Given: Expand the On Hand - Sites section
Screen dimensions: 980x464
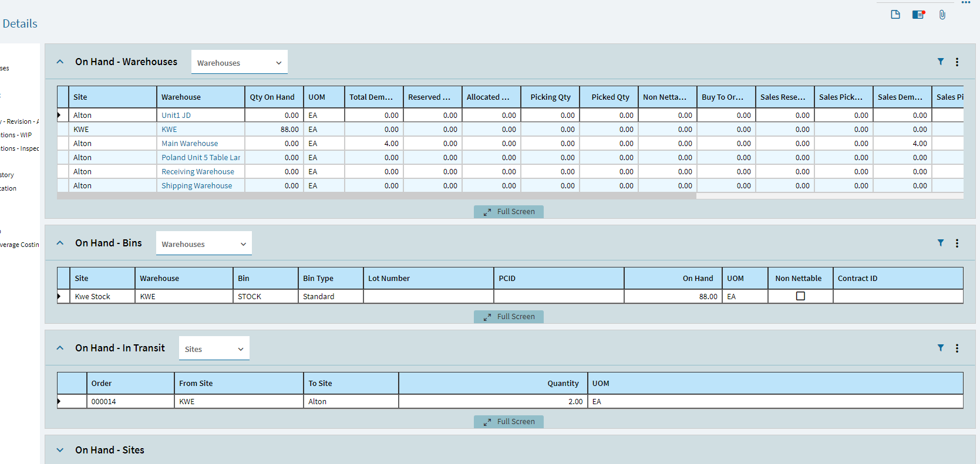Looking at the screenshot, I should [x=60, y=450].
